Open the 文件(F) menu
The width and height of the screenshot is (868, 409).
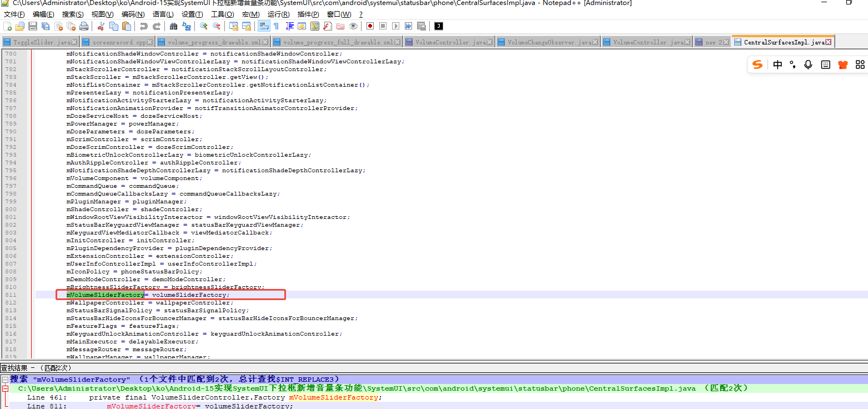[x=14, y=14]
